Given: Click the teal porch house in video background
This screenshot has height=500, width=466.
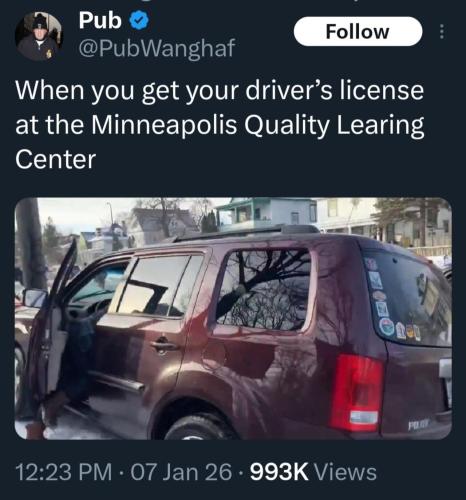Looking at the screenshot, I should [x=265, y=213].
